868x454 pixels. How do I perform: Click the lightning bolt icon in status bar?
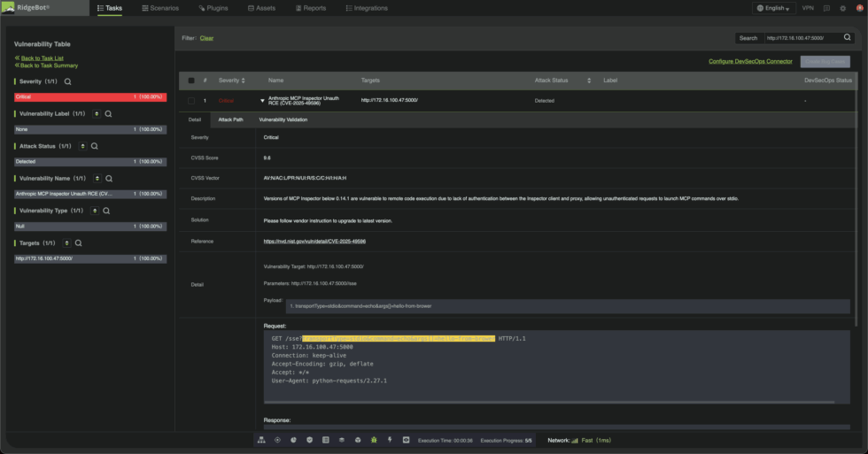(x=390, y=440)
